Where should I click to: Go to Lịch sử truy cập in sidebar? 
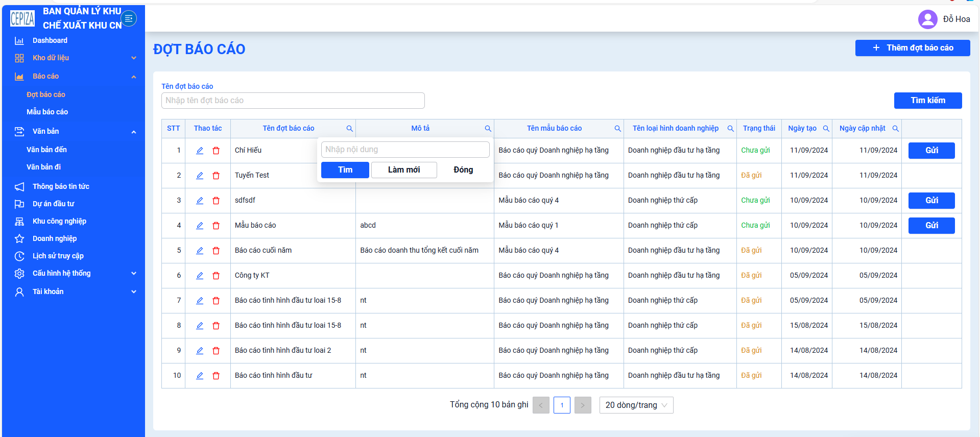(58, 256)
